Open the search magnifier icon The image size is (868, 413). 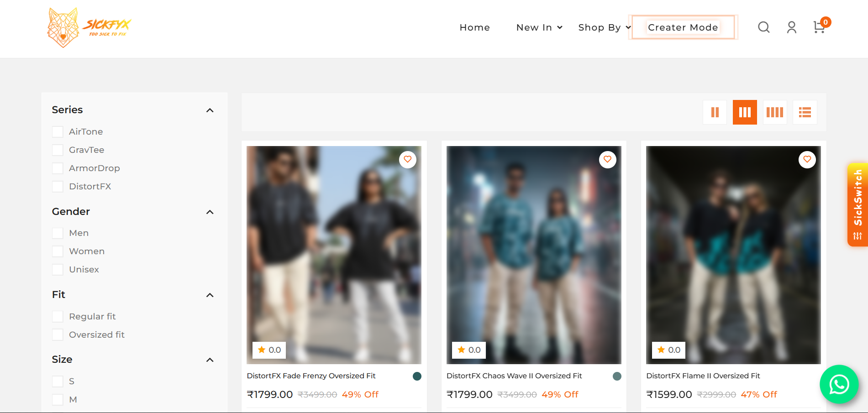(x=763, y=27)
